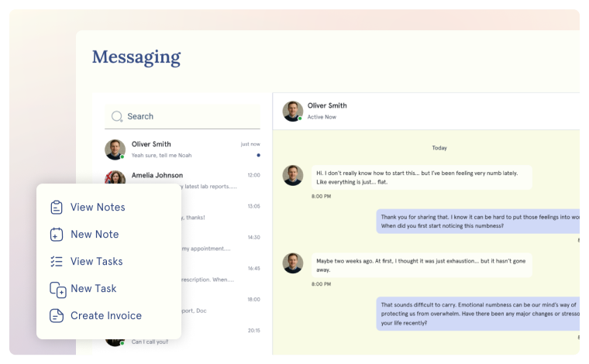Click the New Task icon
Viewport: 589px width, 364px height.
point(57,289)
